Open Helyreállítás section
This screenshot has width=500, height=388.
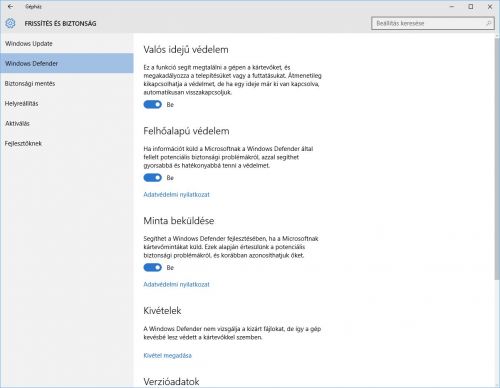(67, 103)
